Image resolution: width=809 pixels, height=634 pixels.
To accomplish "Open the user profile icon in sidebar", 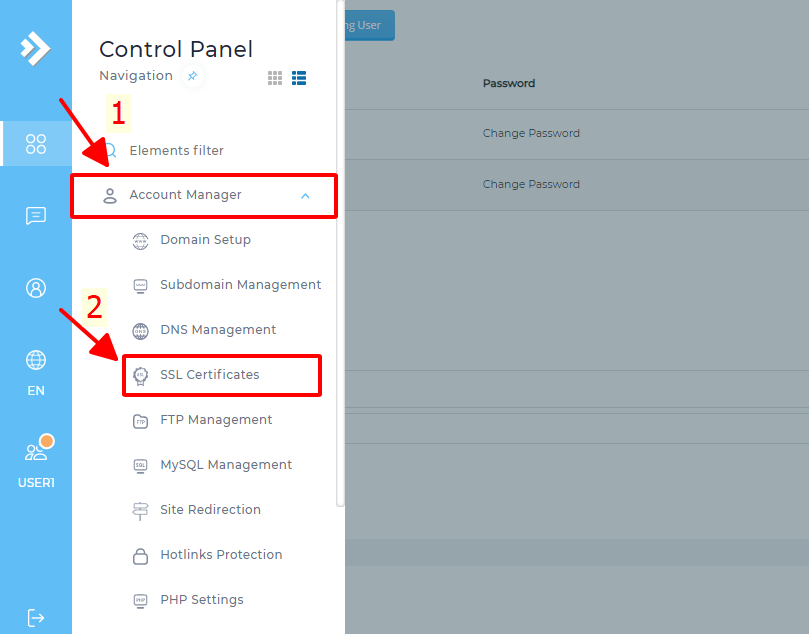I will (x=36, y=288).
